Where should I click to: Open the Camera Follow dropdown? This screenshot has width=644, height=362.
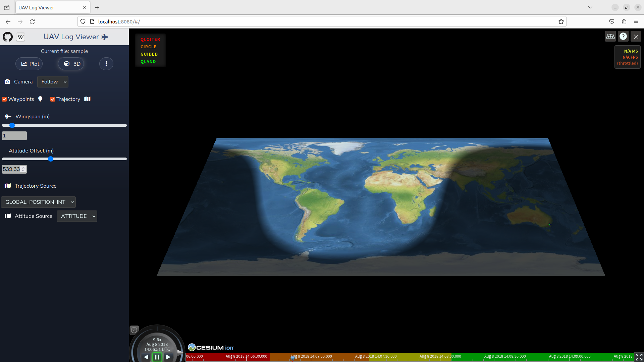pyautogui.click(x=53, y=82)
